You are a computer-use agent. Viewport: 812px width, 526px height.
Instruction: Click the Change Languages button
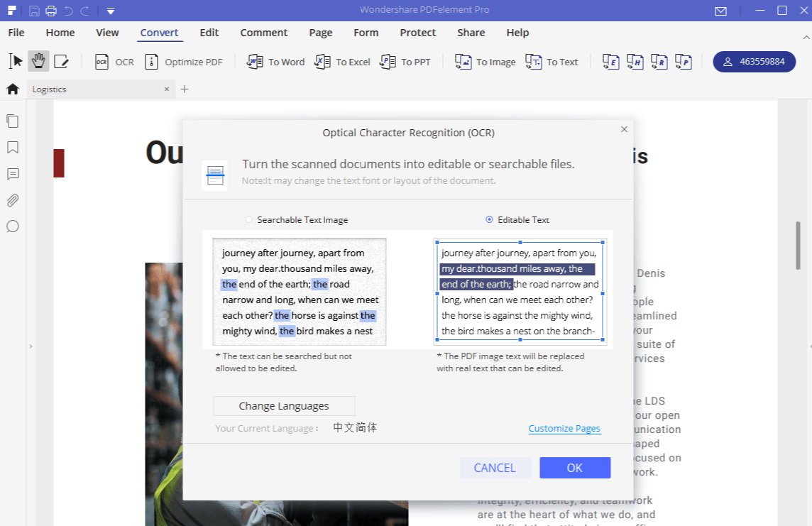pos(284,406)
